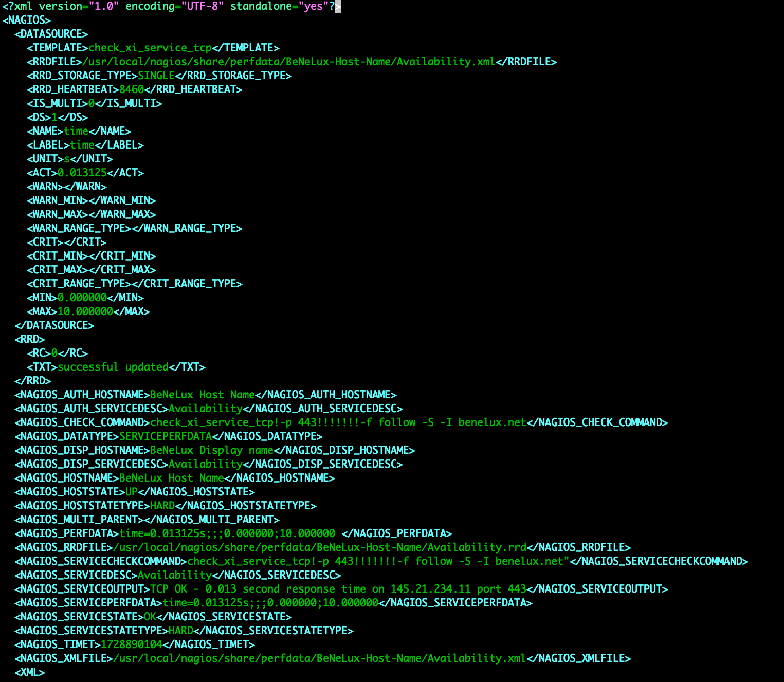
Task: Click the IS_MULTI line with value 0
Action: (x=95, y=103)
